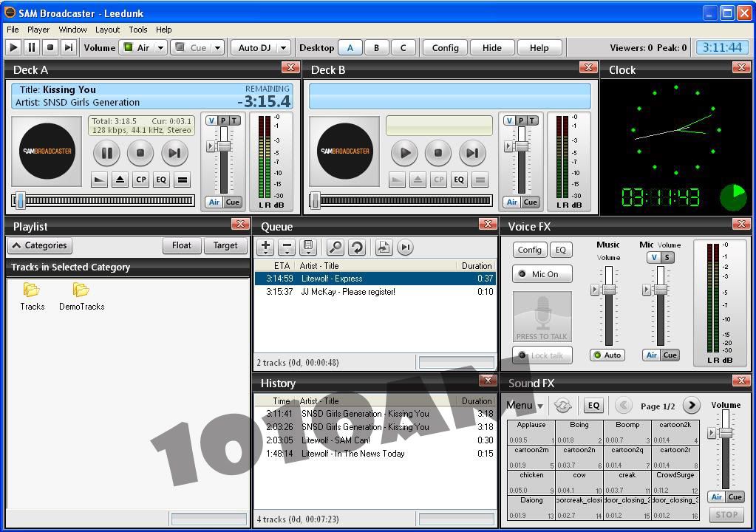756x532 pixels.
Task: Open the Tools menu
Action: tap(138, 30)
